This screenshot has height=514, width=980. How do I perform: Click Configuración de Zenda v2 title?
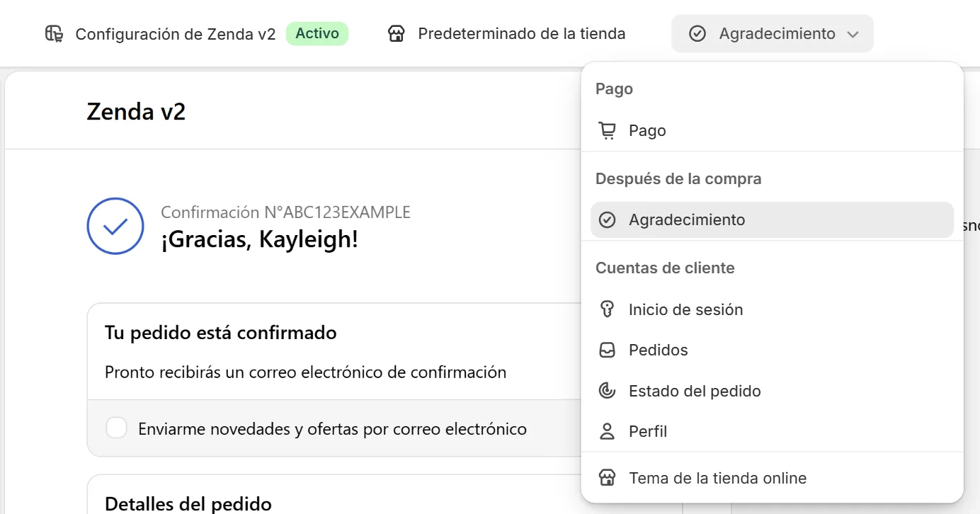[x=176, y=34]
